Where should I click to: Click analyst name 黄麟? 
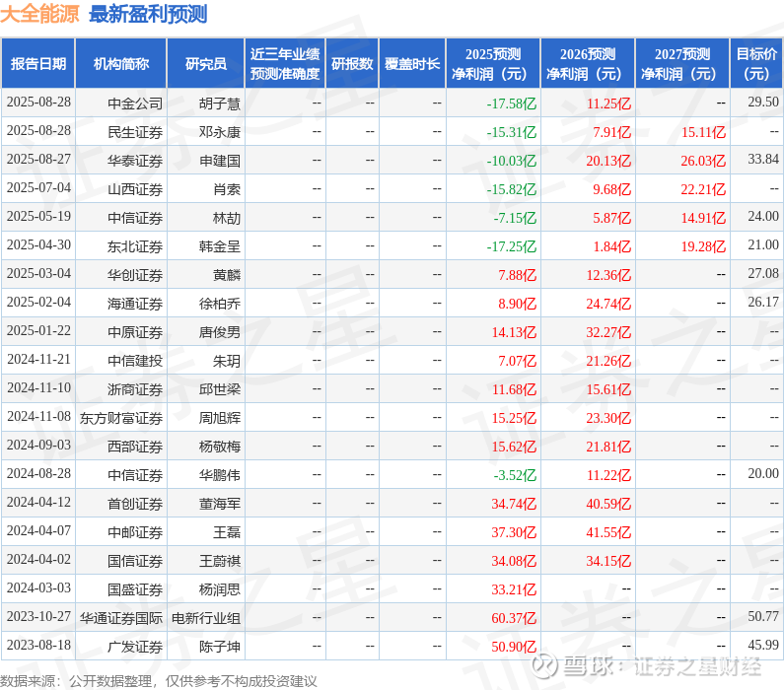(x=227, y=275)
